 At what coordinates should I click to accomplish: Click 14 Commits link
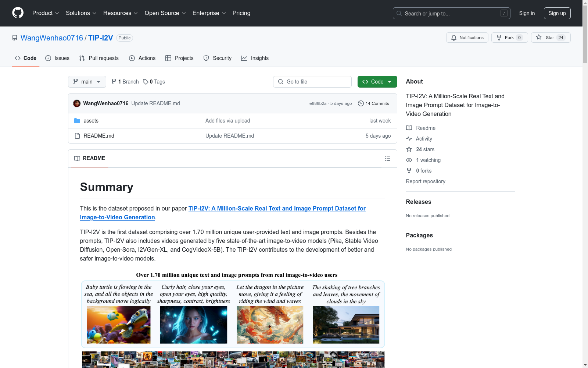point(373,103)
